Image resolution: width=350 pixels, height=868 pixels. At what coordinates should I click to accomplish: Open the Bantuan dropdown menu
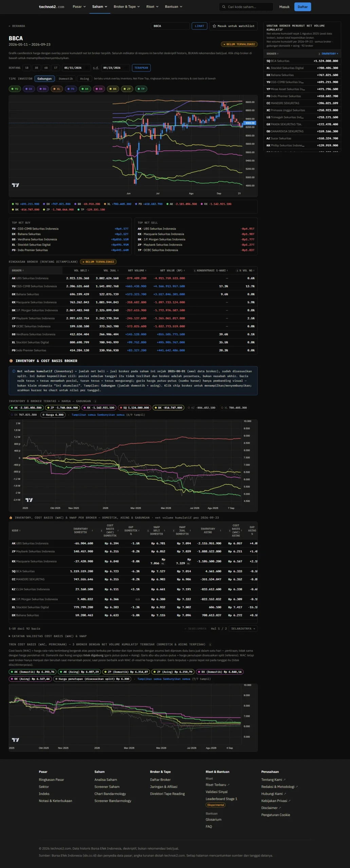pyautogui.click(x=174, y=7)
